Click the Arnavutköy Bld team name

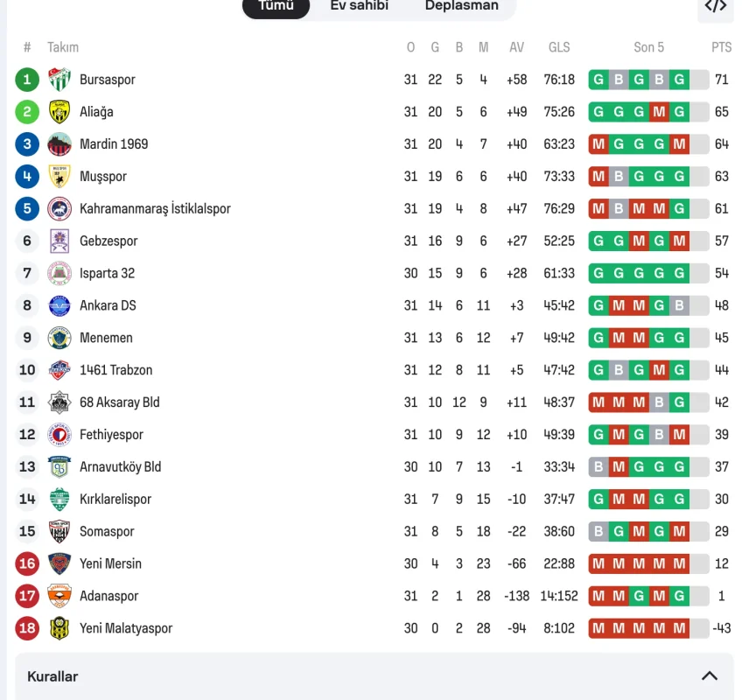click(x=120, y=467)
